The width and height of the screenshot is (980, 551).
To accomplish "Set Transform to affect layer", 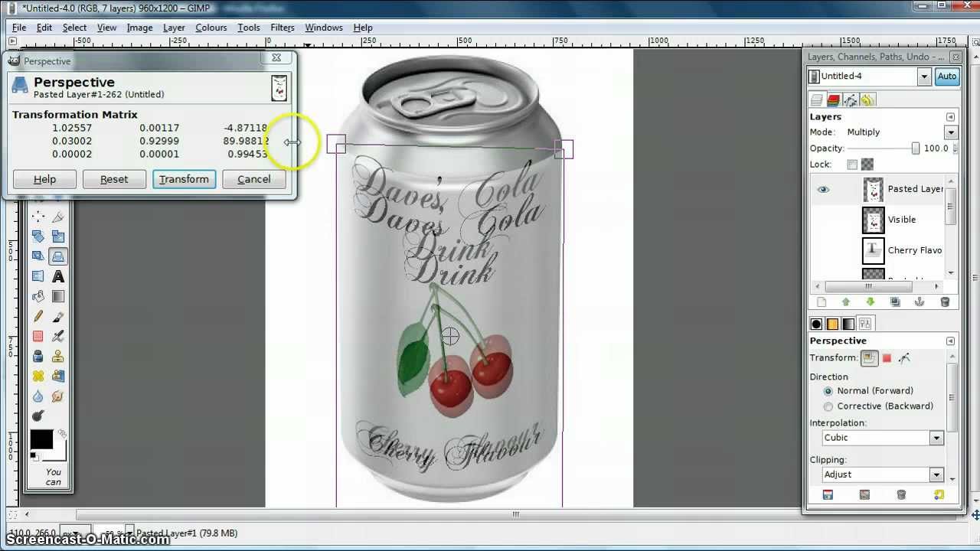I will click(x=869, y=358).
